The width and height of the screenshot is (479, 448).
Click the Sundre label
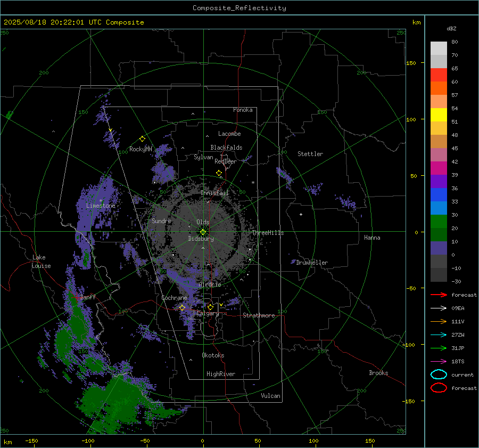161,221
